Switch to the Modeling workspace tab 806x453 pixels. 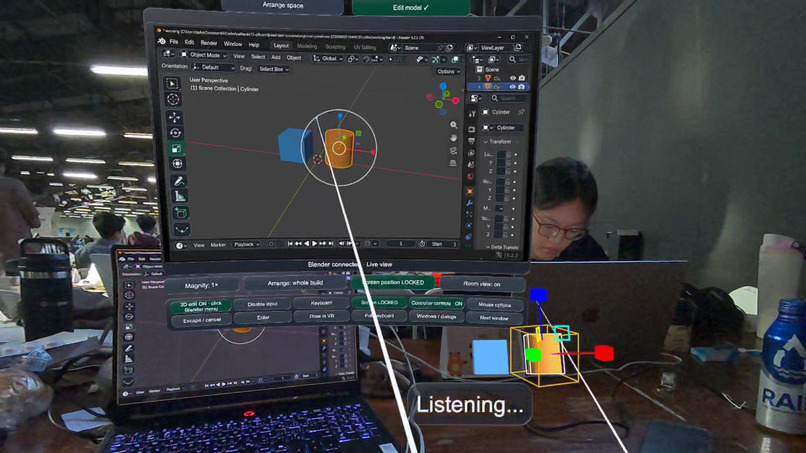coord(307,46)
